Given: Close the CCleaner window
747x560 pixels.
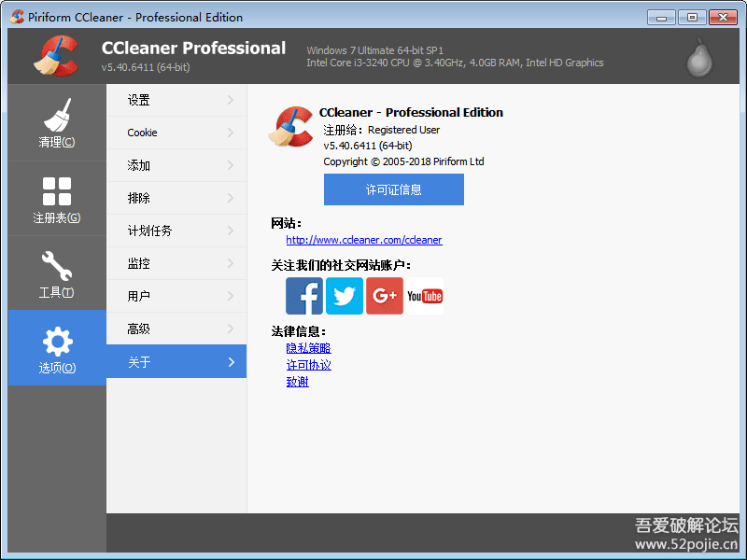Looking at the screenshot, I should click(723, 18).
